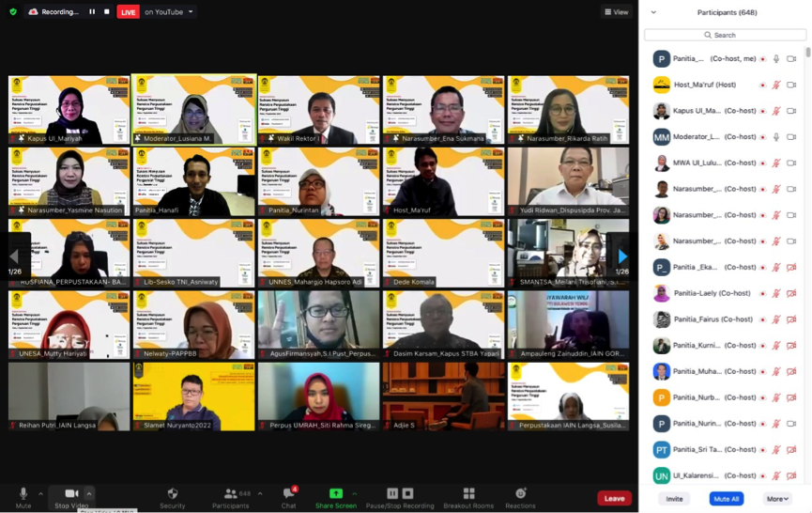Unmute UI_Kalarensi... participant
The height and width of the screenshot is (513, 812).
tap(776, 475)
